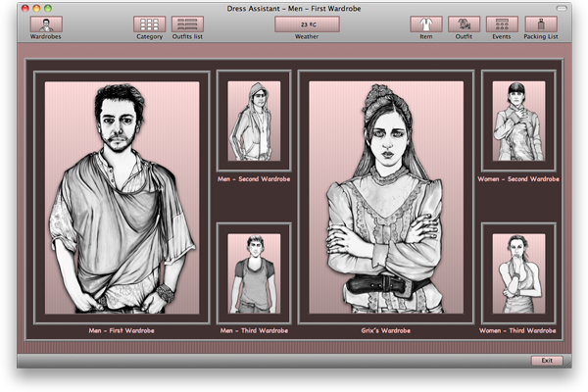Screen dimensions: 588x392
Task: Click the Outfit toolbar icon
Action: pyautogui.click(x=464, y=24)
